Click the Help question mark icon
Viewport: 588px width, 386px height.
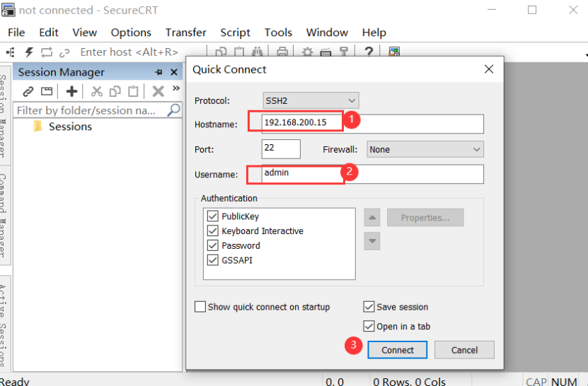click(369, 52)
